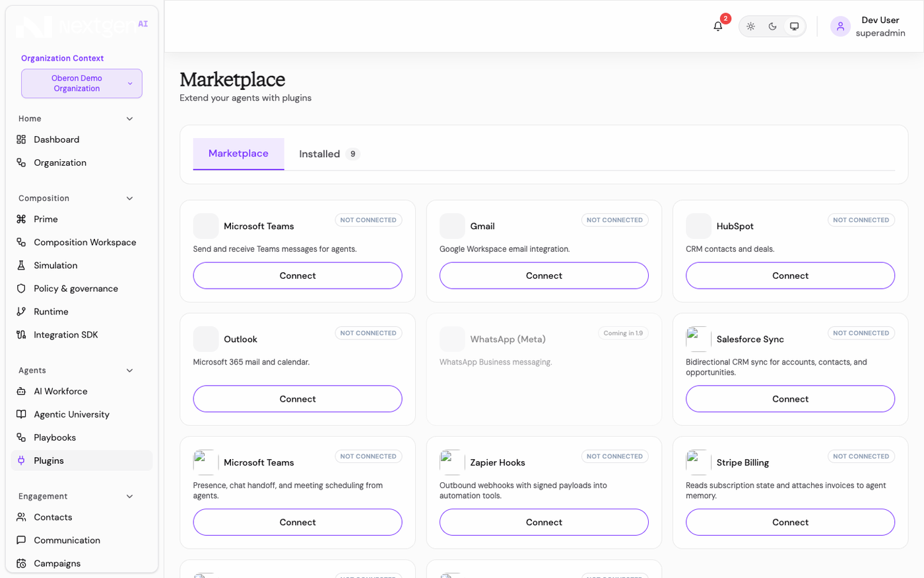Click the Nextgen AI logo
The height and width of the screenshot is (578, 924).
tap(82, 27)
